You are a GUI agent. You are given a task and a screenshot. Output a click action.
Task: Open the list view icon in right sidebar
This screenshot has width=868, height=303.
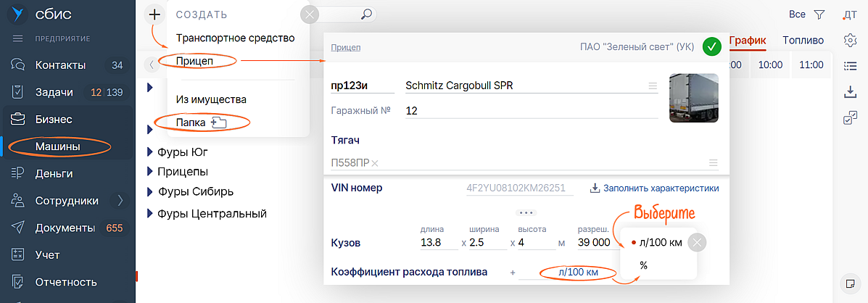[x=851, y=66]
